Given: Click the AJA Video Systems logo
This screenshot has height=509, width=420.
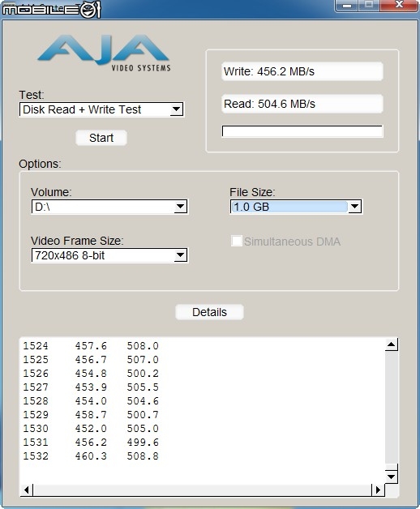Looking at the screenshot, I should point(104,53).
